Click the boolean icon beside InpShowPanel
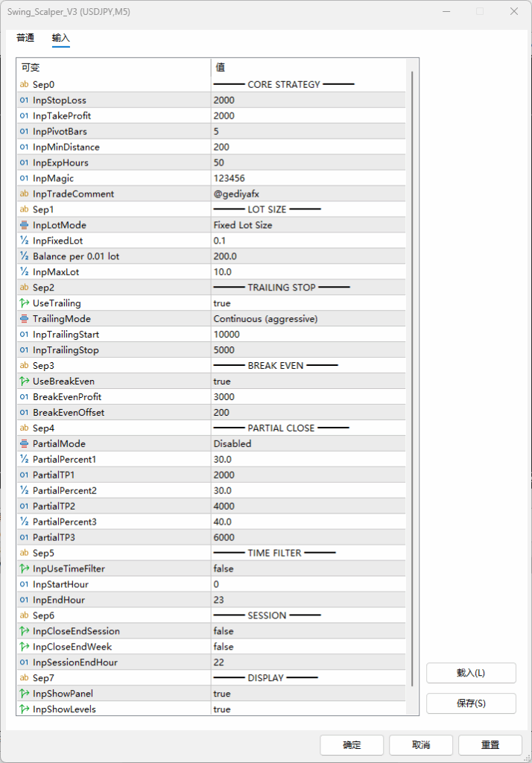 24,694
